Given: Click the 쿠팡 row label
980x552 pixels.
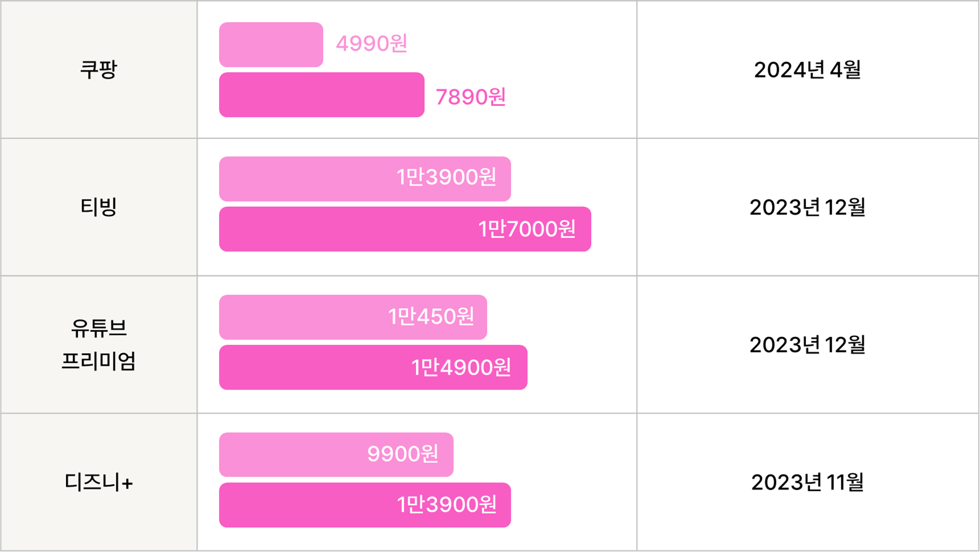Looking at the screenshot, I should coord(98,69).
